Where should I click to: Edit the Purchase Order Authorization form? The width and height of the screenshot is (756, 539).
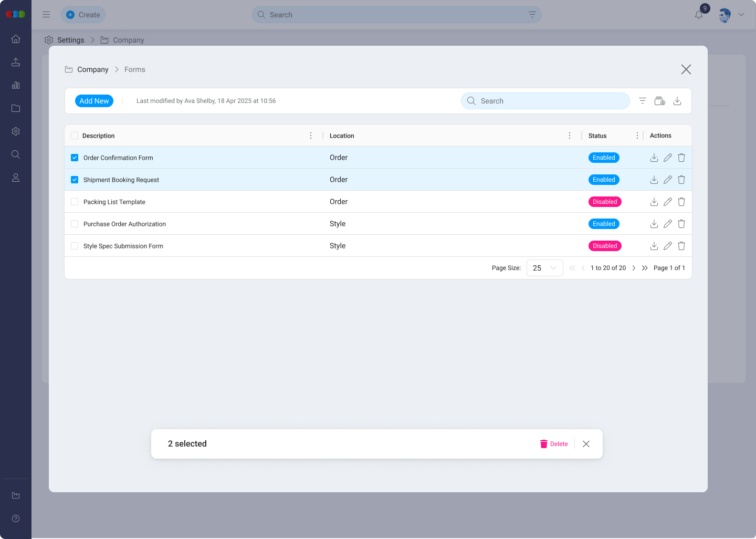click(x=667, y=223)
